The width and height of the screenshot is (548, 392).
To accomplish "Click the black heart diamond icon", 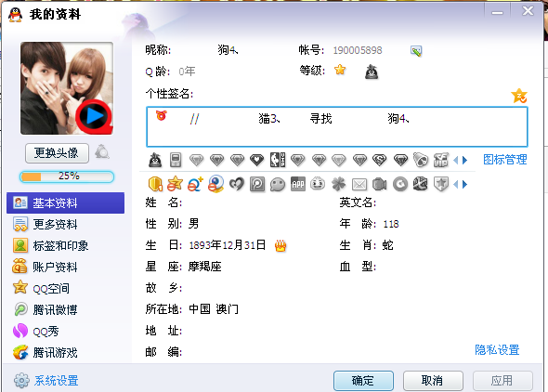I will point(257,161).
